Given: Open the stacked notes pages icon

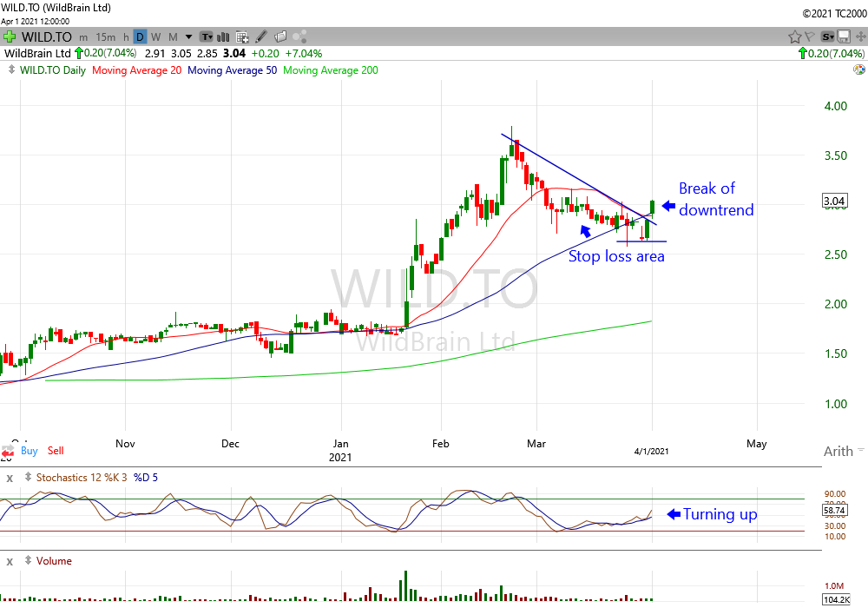Looking at the screenshot, I should point(280,37).
